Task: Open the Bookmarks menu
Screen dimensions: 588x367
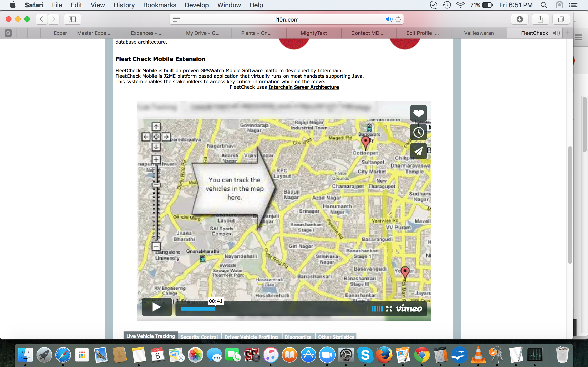Action: (x=160, y=5)
